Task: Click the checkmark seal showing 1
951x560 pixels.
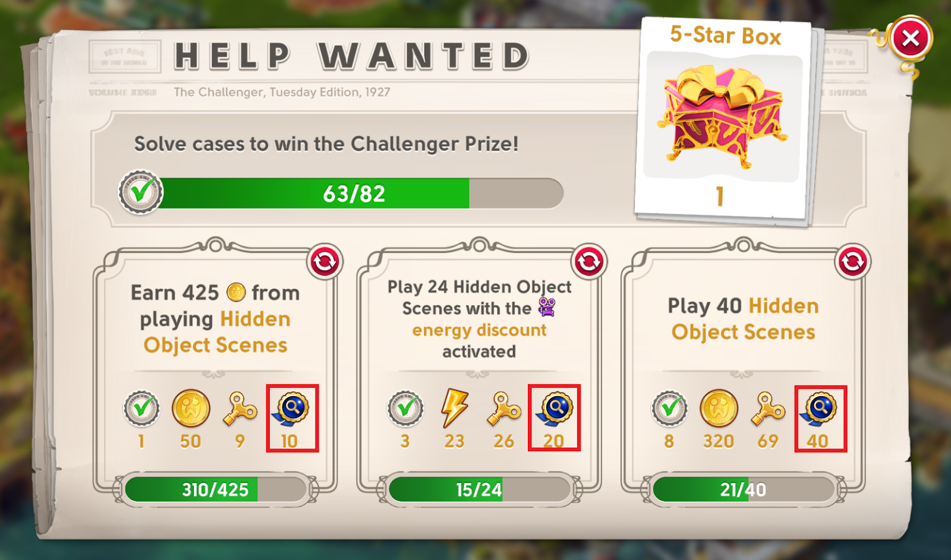Action: click(141, 409)
